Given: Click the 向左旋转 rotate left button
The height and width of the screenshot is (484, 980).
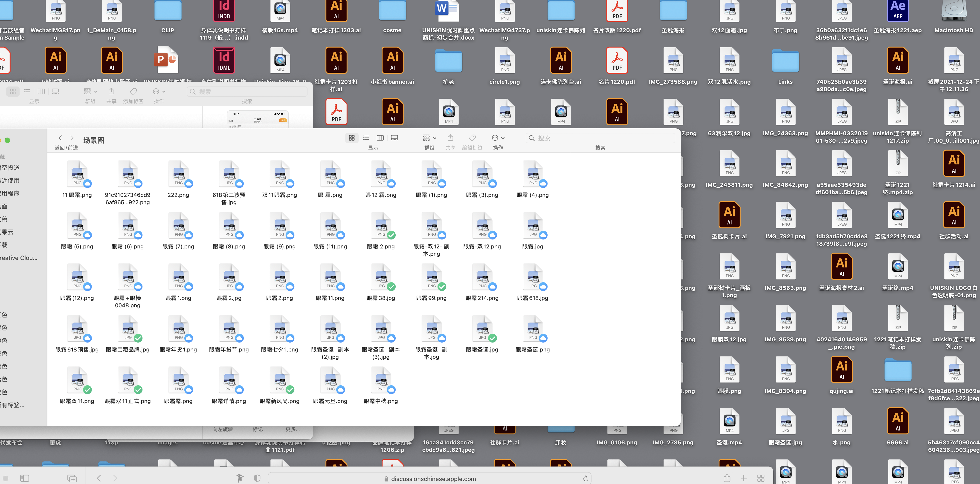Looking at the screenshot, I should coord(223,429).
